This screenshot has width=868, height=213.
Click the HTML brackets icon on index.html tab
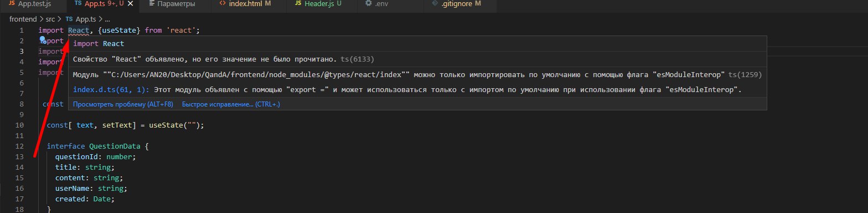tap(222, 4)
